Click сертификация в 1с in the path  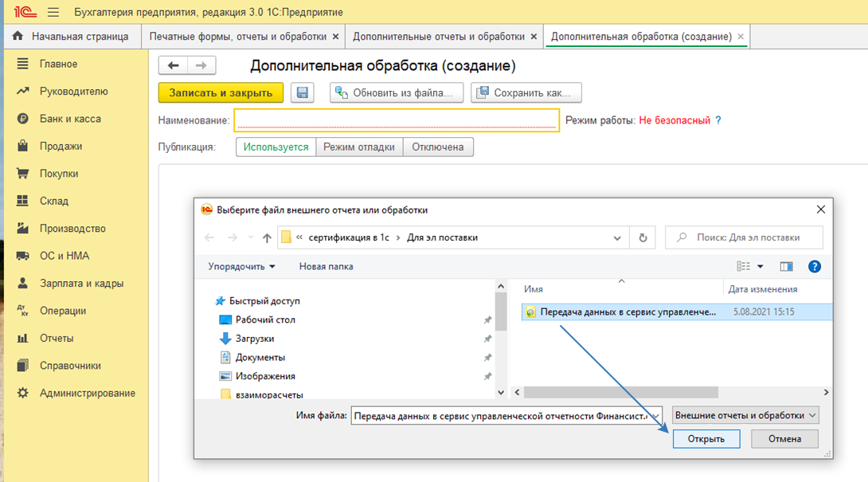[x=349, y=237]
